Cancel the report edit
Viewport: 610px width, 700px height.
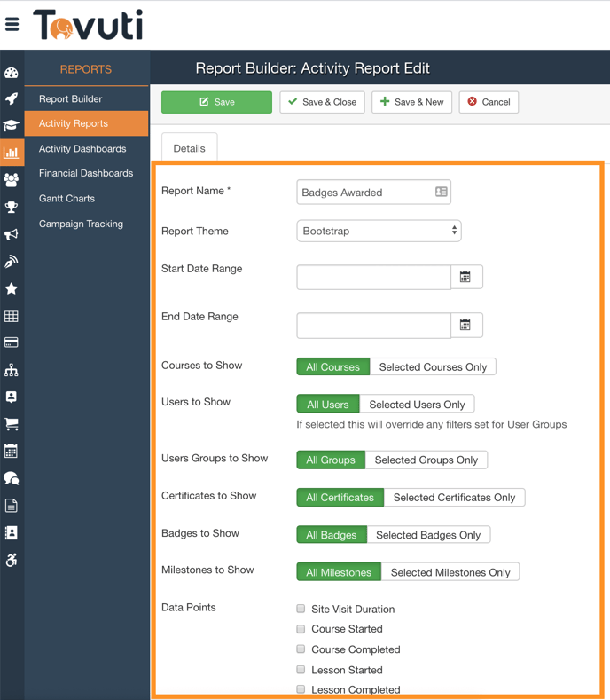pyautogui.click(x=489, y=102)
